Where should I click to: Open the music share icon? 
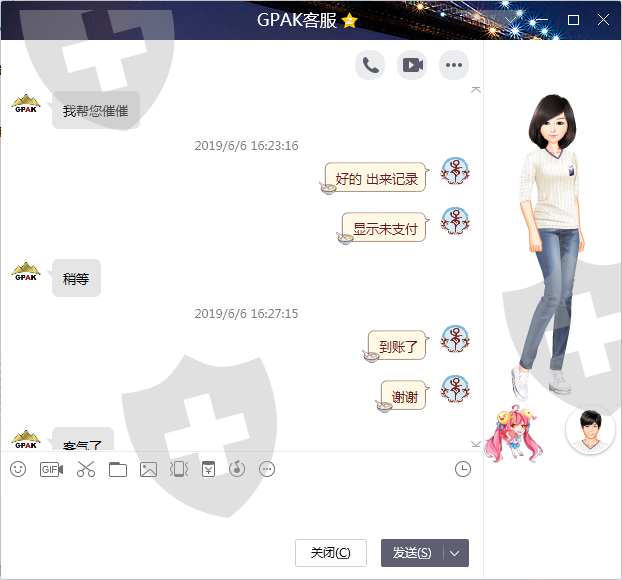click(237, 469)
